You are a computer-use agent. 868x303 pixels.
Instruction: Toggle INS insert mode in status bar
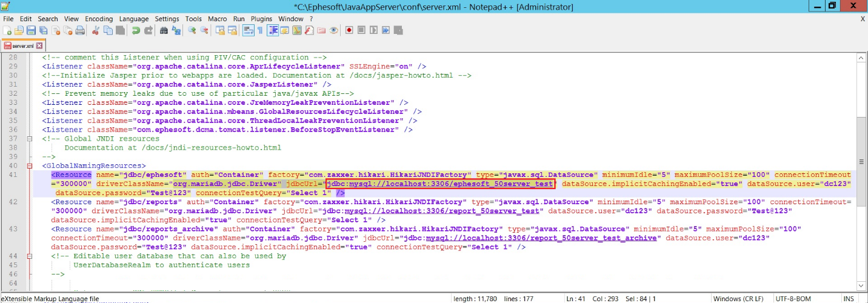coord(849,299)
